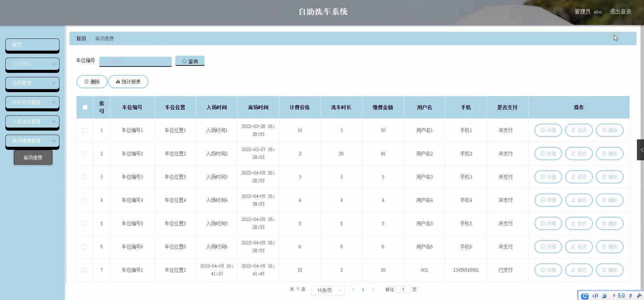644x300 pixels.
Task: Check the checkbox for row 4
Action: [84, 200]
